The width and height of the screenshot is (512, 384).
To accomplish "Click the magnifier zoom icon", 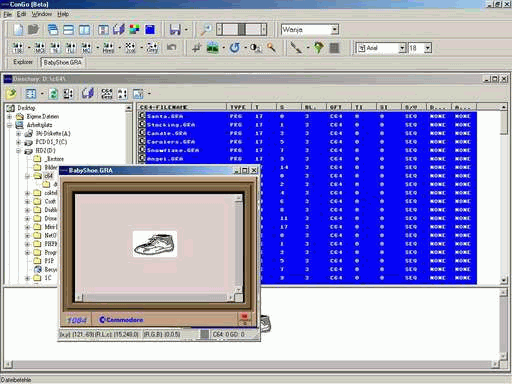I will pyautogui.click(x=205, y=30).
